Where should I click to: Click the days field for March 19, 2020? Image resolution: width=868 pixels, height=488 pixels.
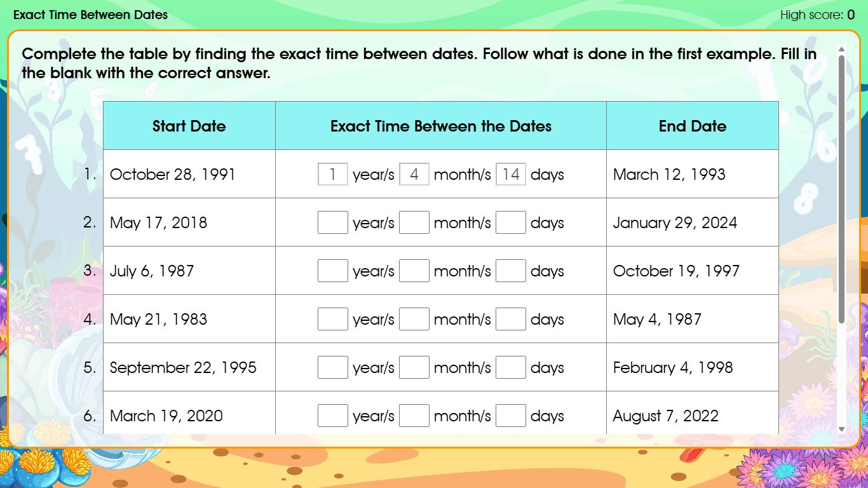point(510,416)
